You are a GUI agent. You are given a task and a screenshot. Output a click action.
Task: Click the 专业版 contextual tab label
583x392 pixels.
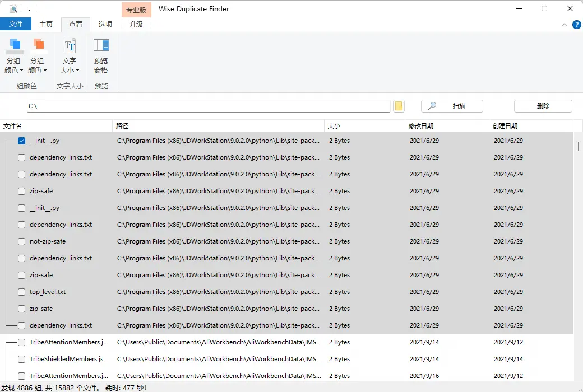[136, 10]
